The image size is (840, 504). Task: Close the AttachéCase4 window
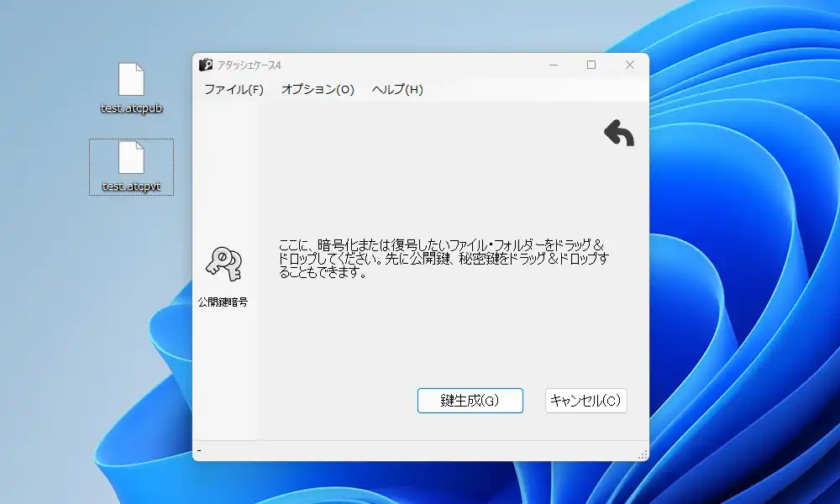coord(630,65)
